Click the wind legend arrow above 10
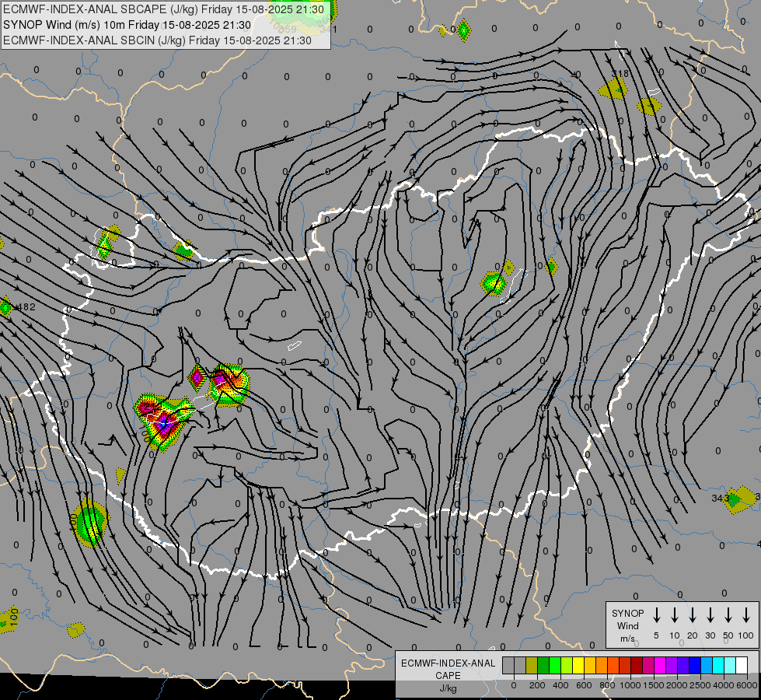This screenshot has height=700, width=761. point(674,614)
